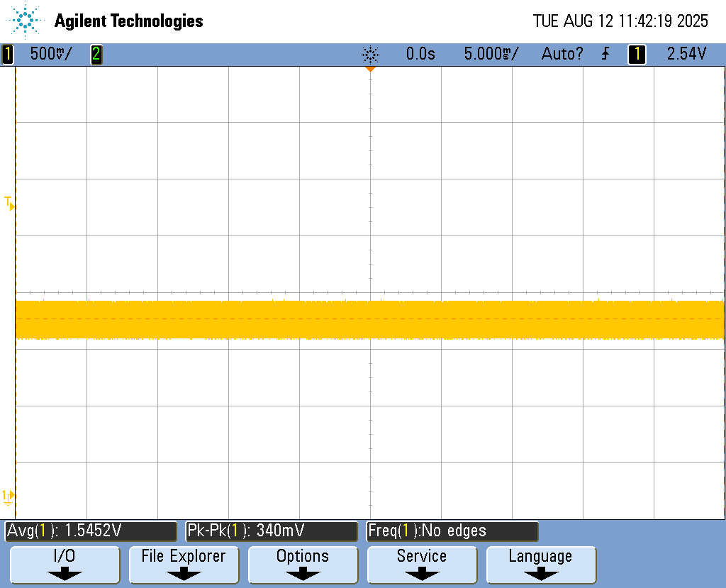Select the channel 1 indicator in status bar

click(x=8, y=54)
